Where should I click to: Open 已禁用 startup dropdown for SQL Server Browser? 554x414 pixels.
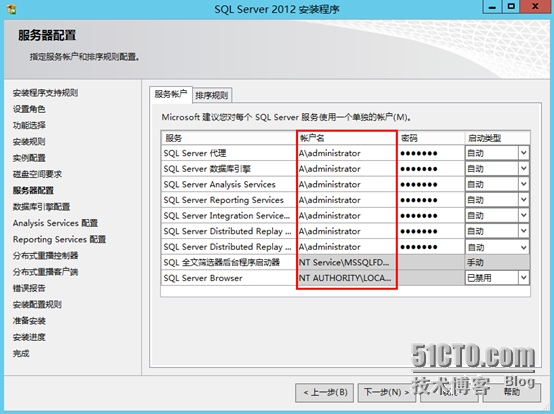pos(524,278)
